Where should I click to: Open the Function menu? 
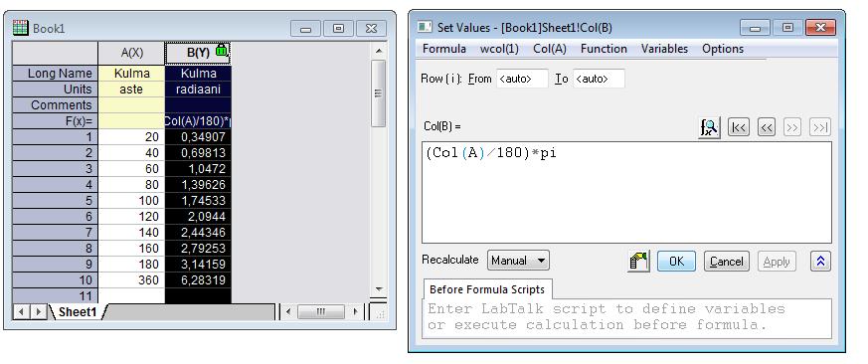coord(604,49)
